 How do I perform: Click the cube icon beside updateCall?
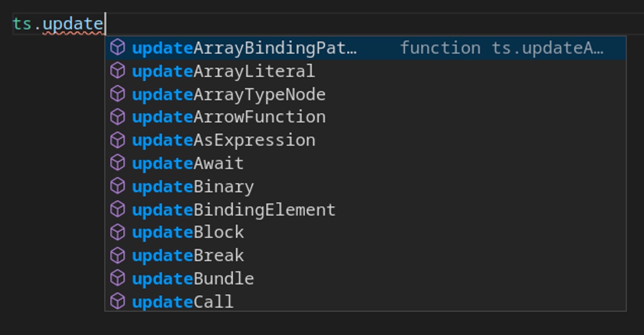point(117,301)
